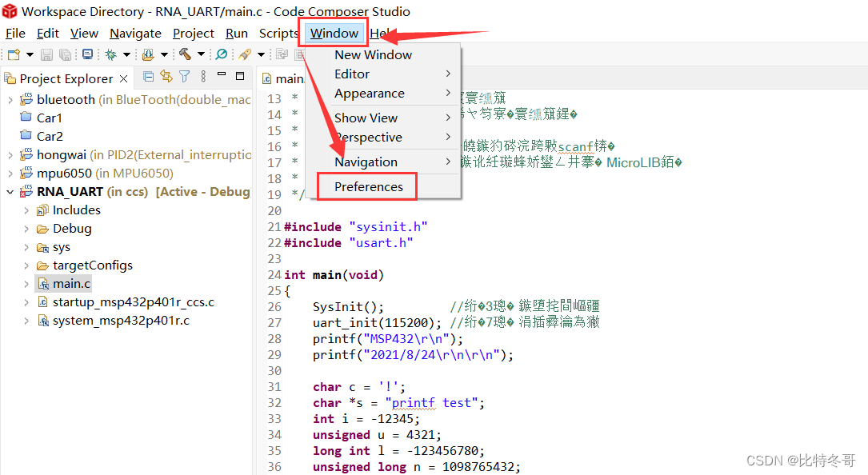The height and width of the screenshot is (475, 868).
Task: Switch to the main.c editor tab
Action: point(283,78)
